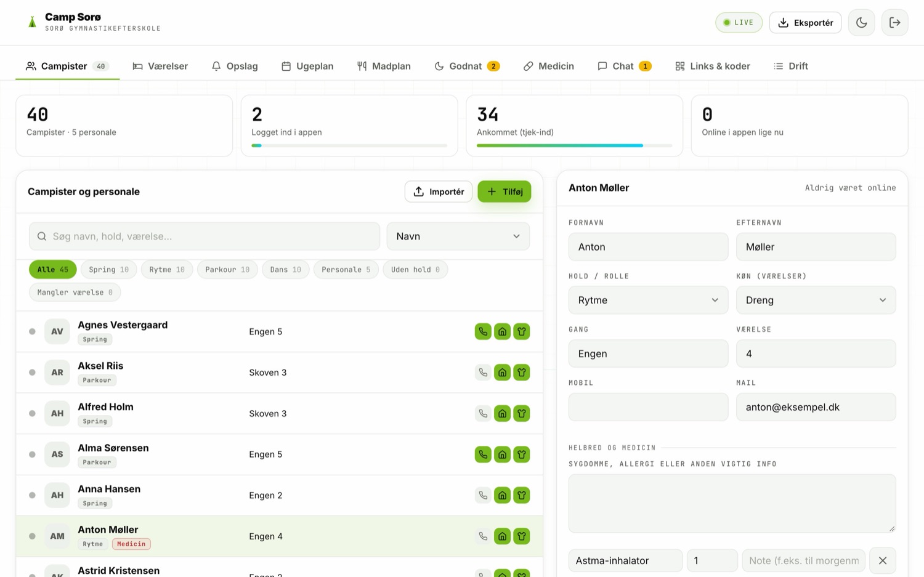Image resolution: width=924 pixels, height=577 pixels.
Task: Filter list by Dans 10 chip
Action: click(285, 270)
